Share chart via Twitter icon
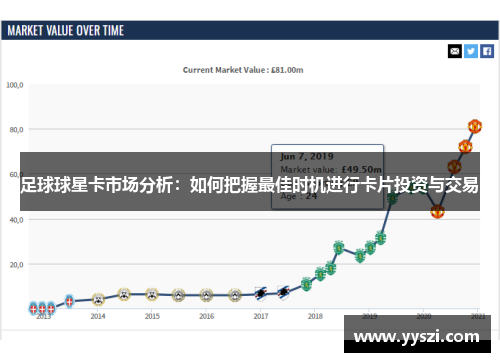 tap(471, 51)
